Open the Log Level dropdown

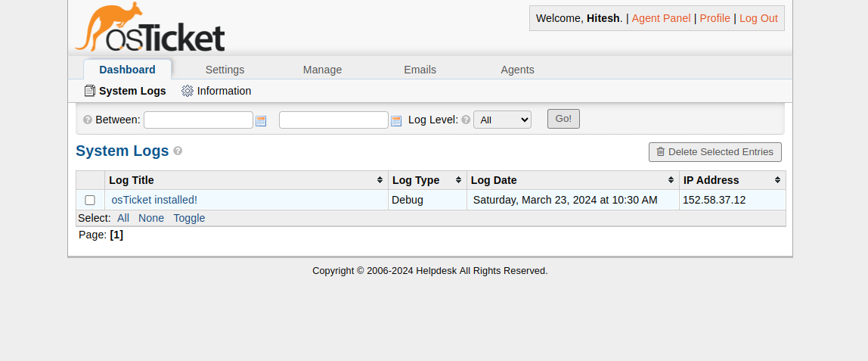[x=502, y=120]
